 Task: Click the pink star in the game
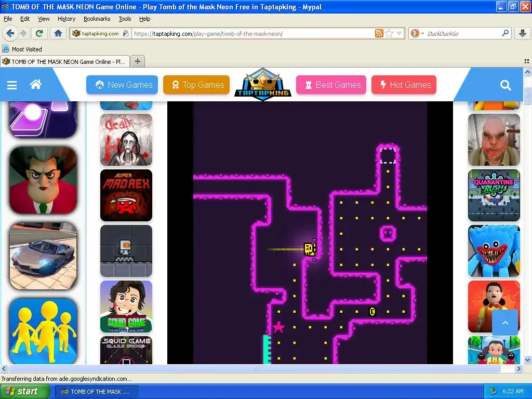pyautogui.click(x=278, y=327)
